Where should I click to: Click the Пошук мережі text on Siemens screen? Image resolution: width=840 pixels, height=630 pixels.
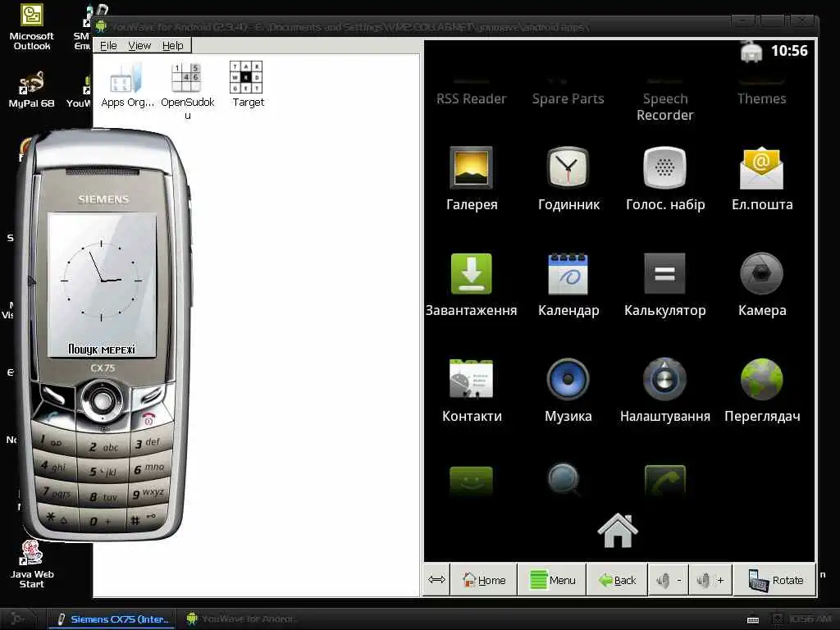pyautogui.click(x=101, y=349)
